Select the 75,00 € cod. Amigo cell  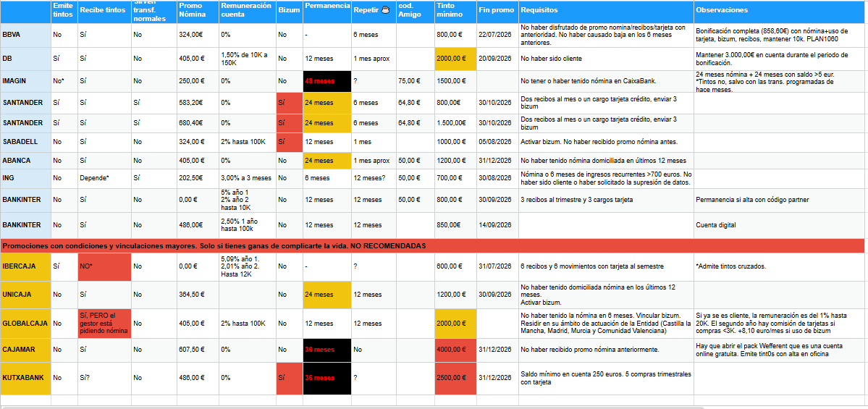point(416,81)
